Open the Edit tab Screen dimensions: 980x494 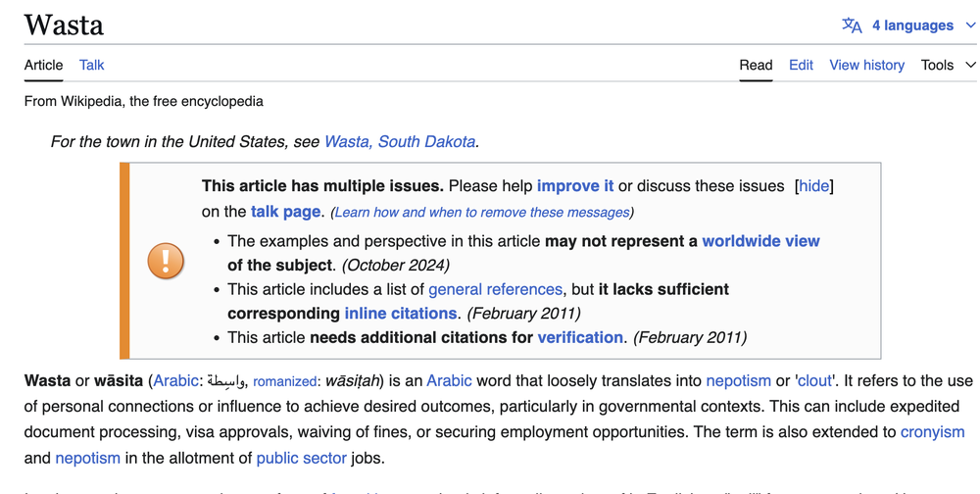pos(801,65)
